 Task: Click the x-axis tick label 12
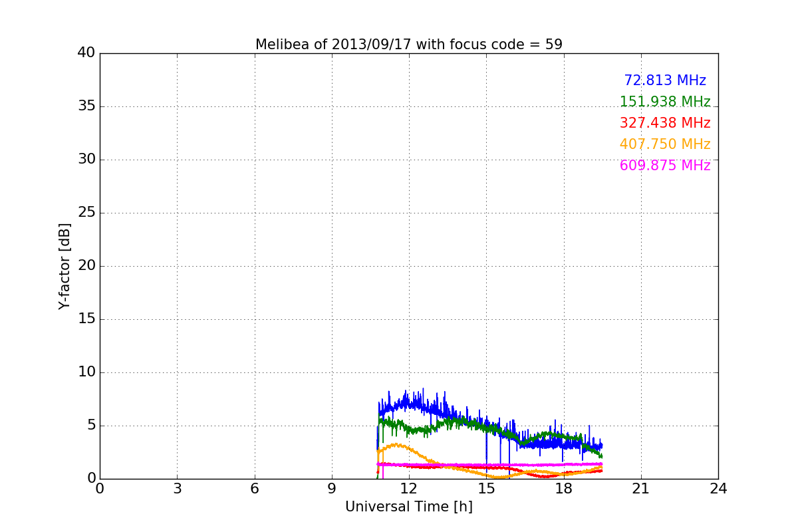pyautogui.click(x=409, y=489)
